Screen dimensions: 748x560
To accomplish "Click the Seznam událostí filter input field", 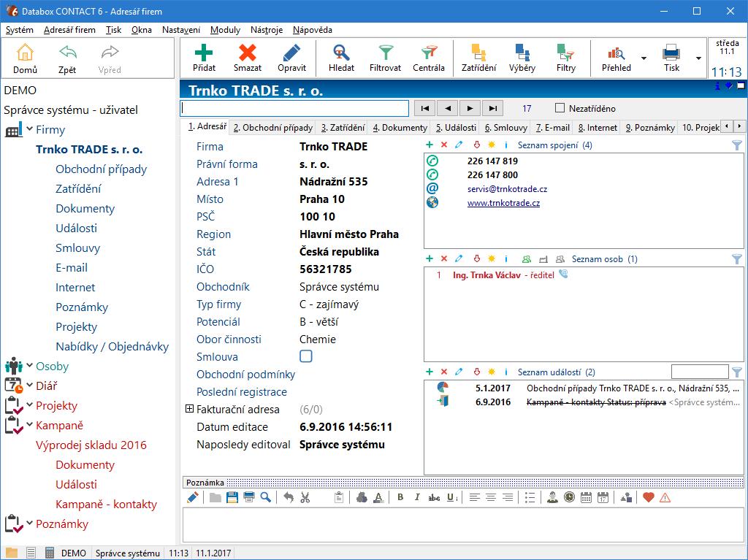I will (x=700, y=372).
